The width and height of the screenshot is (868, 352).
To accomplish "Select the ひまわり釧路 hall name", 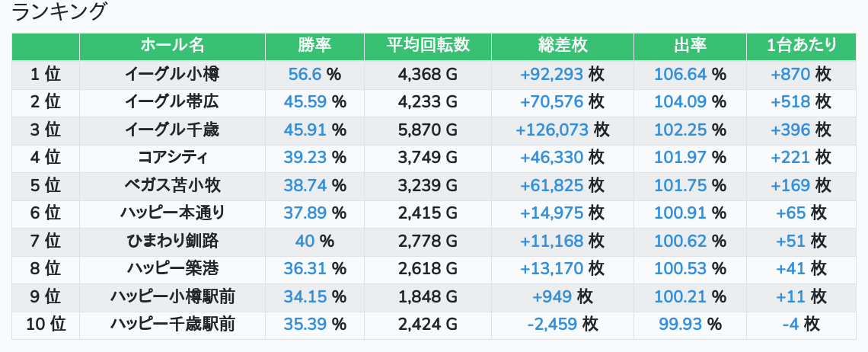I will point(172,241).
